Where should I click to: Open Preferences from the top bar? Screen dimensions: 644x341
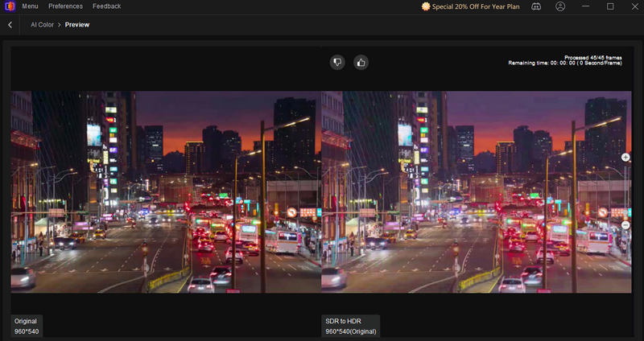point(66,6)
